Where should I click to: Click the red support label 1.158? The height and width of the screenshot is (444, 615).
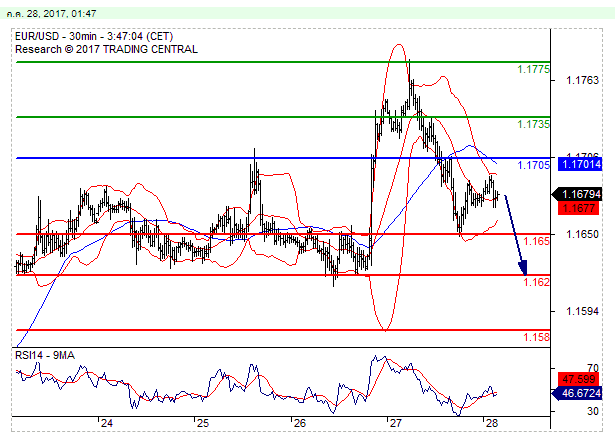537,337
